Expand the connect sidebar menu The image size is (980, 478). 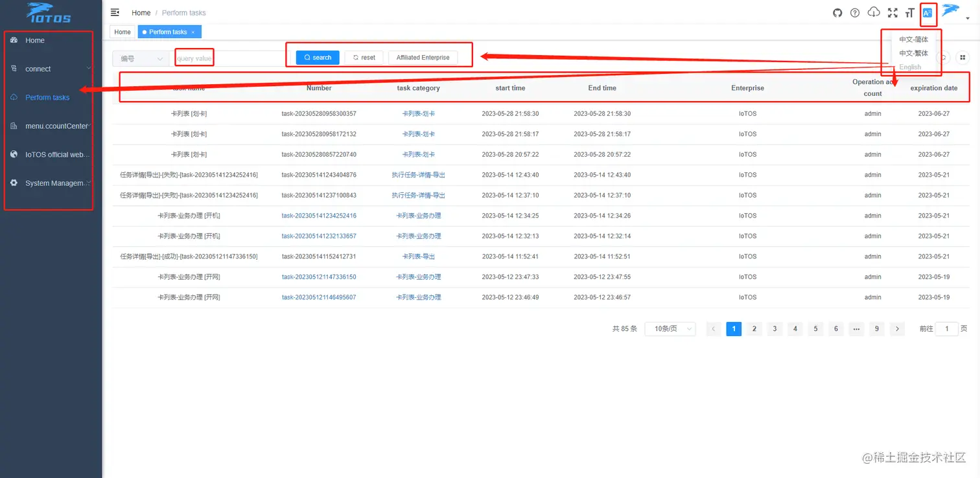point(51,69)
